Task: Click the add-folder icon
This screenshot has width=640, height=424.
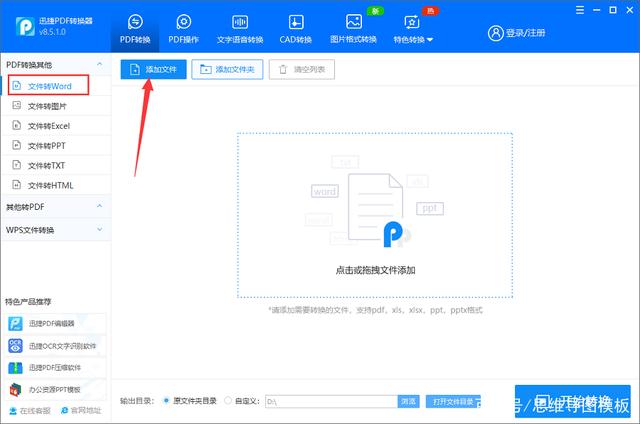Action: 206,69
